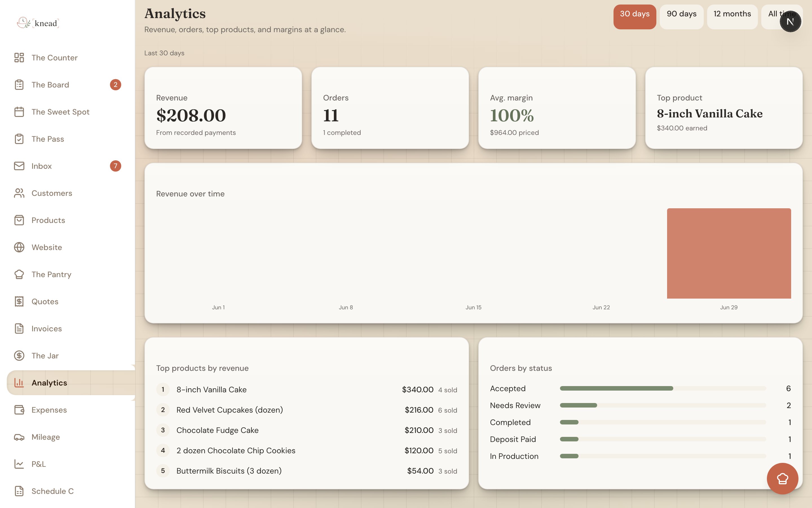812x508 pixels.
Task: Click the Website globe icon
Action: [19, 247]
